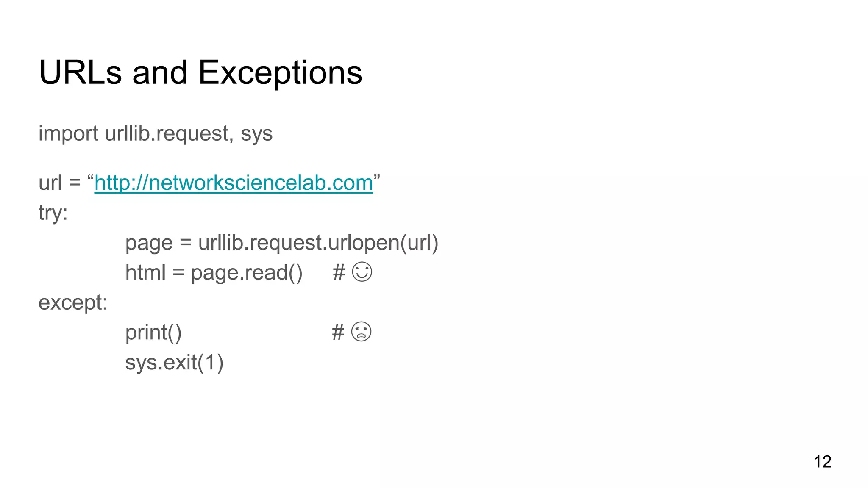The width and height of the screenshot is (868, 488).
Task: Click the "urlopen(url)" call text
Action: pos(383,243)
